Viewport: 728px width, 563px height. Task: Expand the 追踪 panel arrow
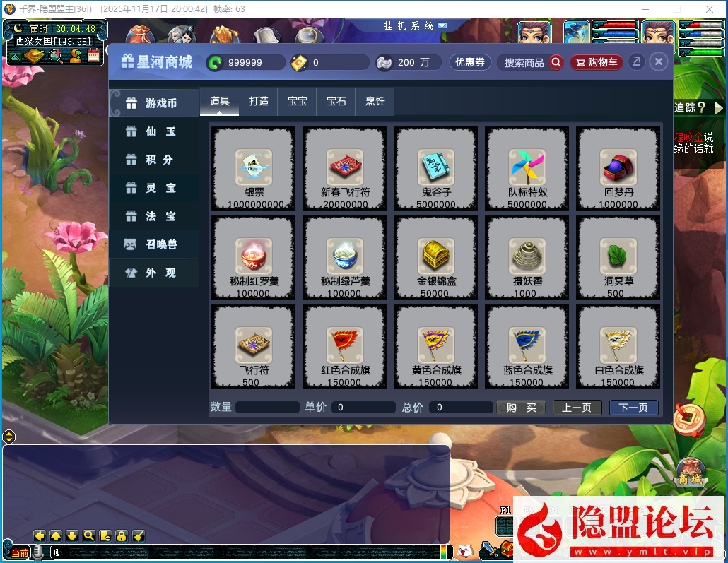pos(718,107)
